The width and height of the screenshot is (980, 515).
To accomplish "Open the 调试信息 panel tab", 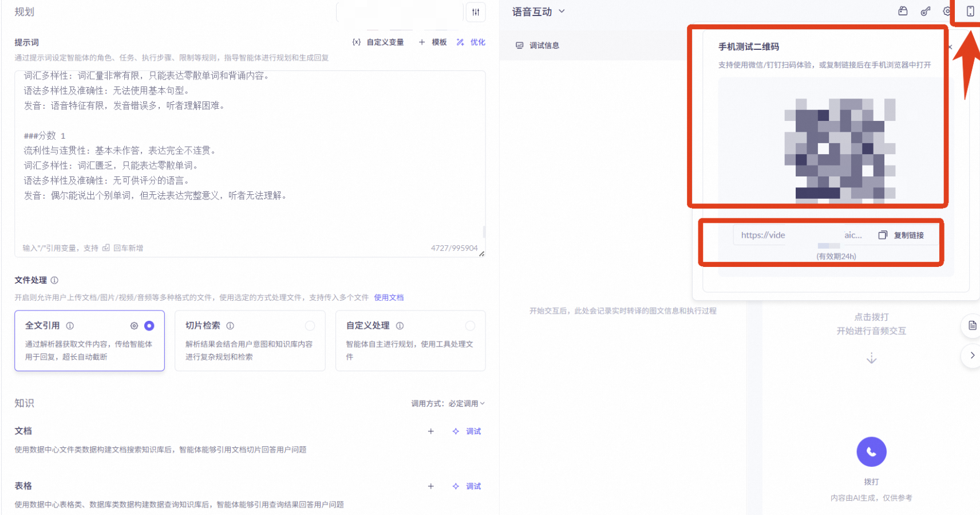I will [x=538, y=45].
